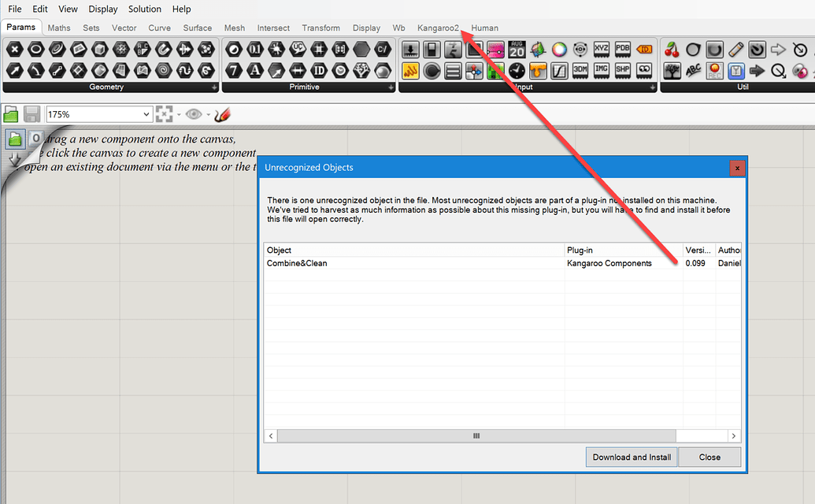The image size is (815, 504).
Task: Click the sketch brush icon in canvas toolbar
Action: [222, 113]
